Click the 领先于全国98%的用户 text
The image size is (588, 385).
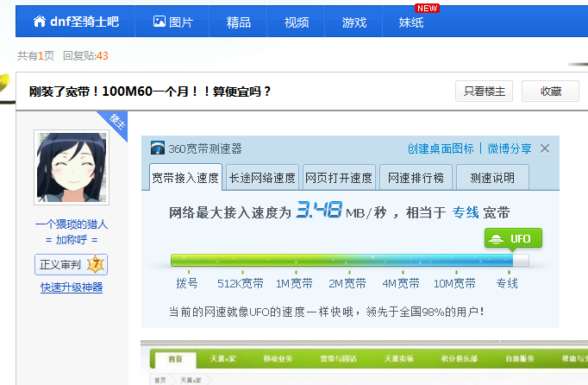tap(424, 312)
